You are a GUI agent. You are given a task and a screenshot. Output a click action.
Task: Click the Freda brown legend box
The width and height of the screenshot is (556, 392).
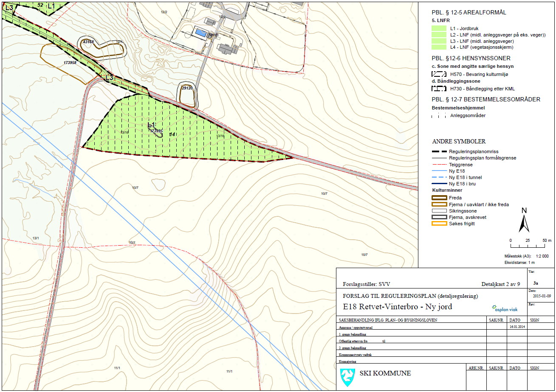(x=439, y=198)
